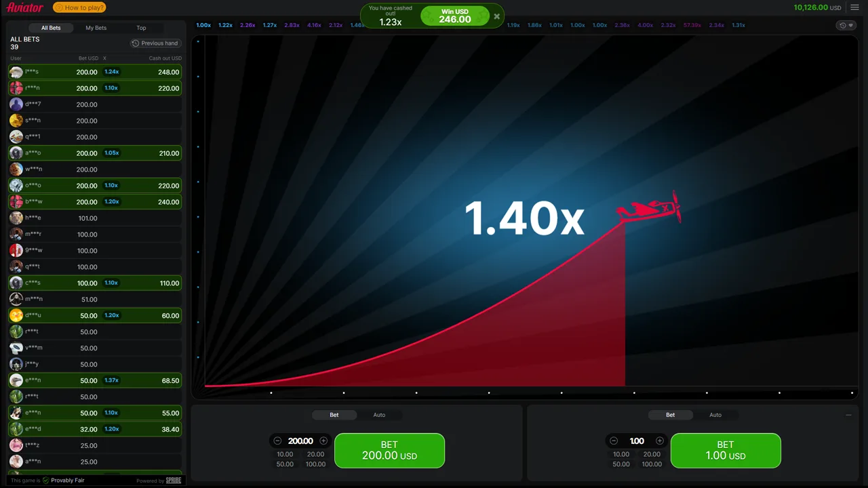The width and height of the screenshot is (868, 488).
Task: Click the avatar of user d***7
Action: click(x=16, y=104)
